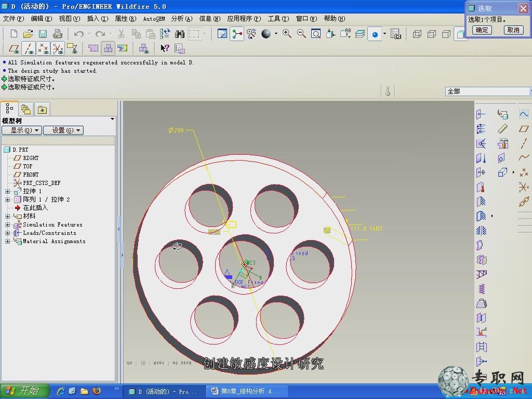The height and width of the screenshot is (399, 532).
Task: Click the temperature load thermometer icon
Action: [481, 187]
